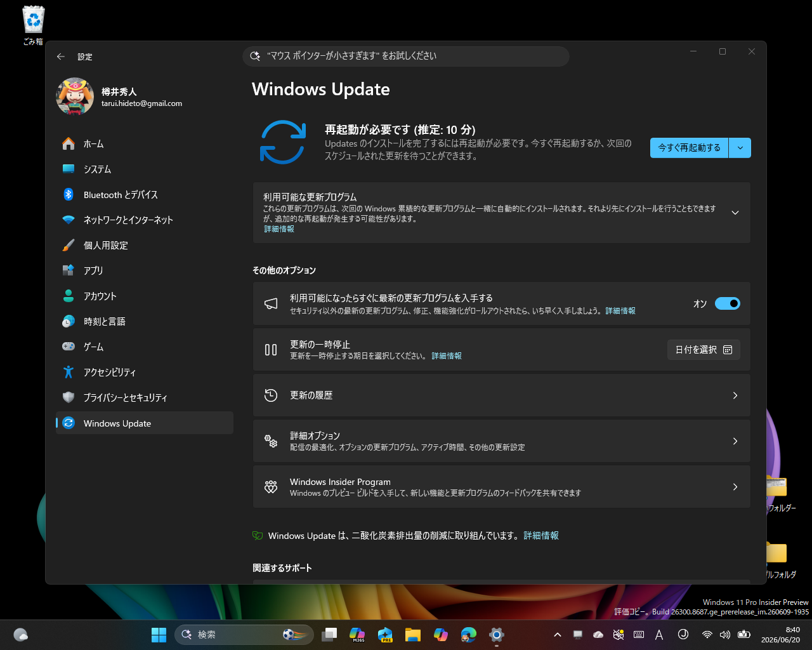
Task: Click the large update sync status icon
Action: [x=283, y=142]
